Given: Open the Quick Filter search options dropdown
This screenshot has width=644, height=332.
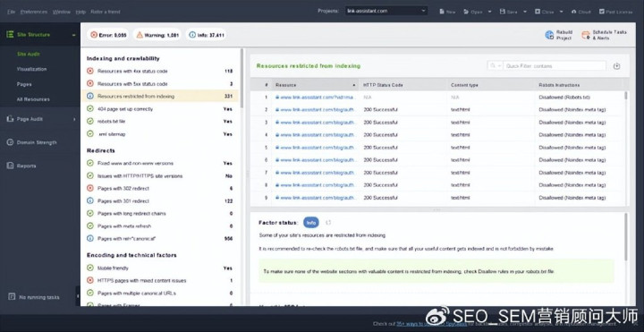Looking at the screenshot, I should pos(495,65).
